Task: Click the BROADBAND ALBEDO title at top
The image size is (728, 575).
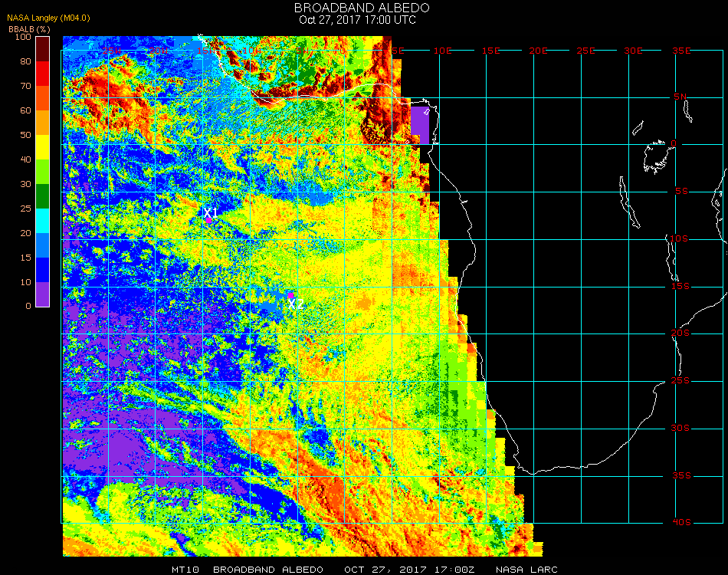Action: [x=362, y=8]
